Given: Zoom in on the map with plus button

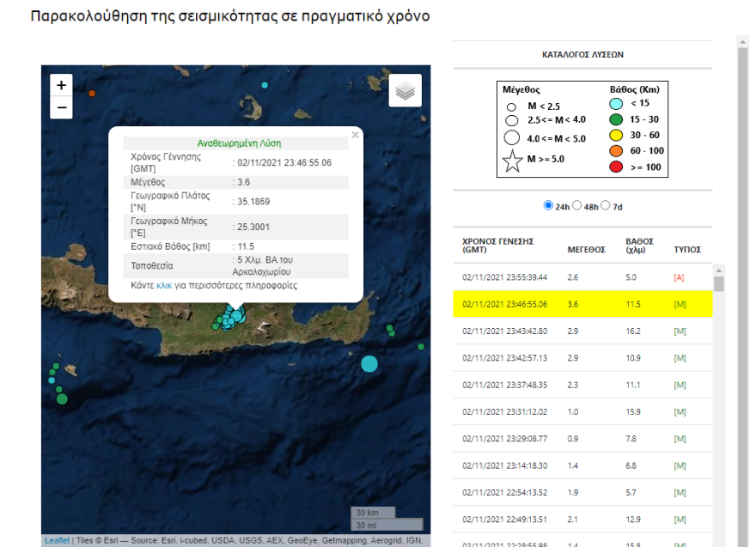Looking at the screenshot, I should click(60, 86).
